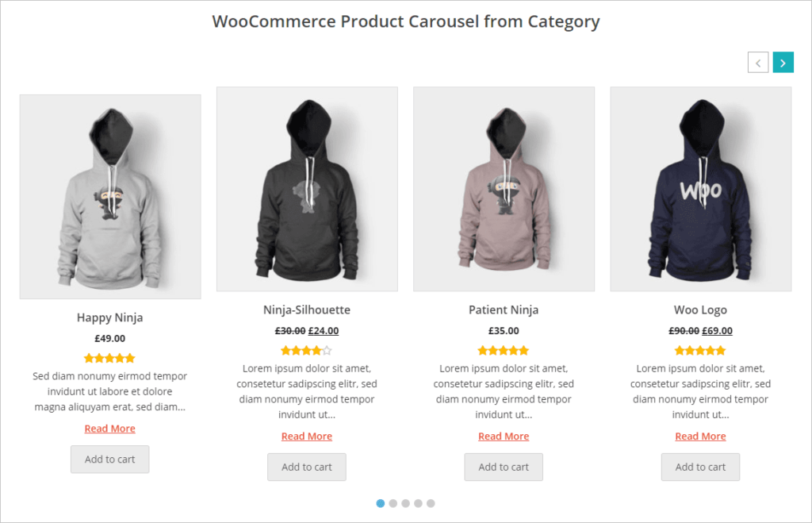The width and height of the screenshot is (812, 523).
Task: Click the first star of Woo Logo's rating
Action: 681,350
